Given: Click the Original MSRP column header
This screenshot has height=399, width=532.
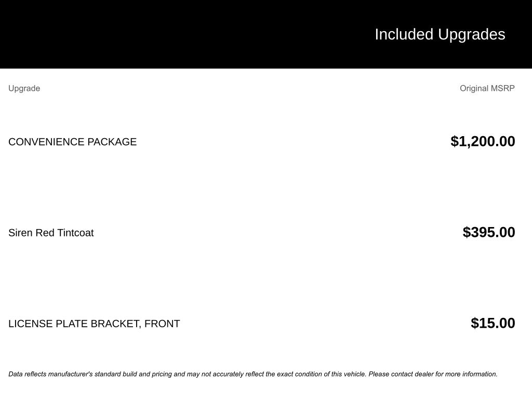Looking at the screenshot, I should pyautogui.click(x=487, y=88).
